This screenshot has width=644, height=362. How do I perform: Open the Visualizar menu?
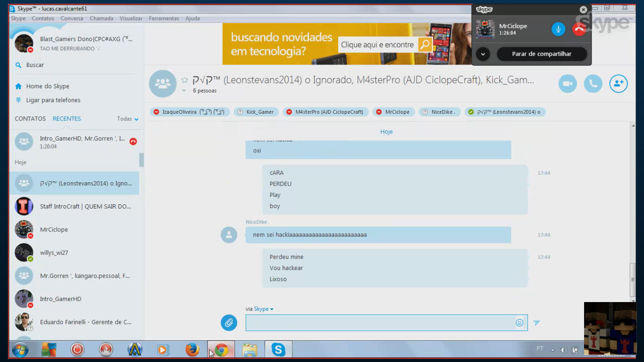(131, 18)
